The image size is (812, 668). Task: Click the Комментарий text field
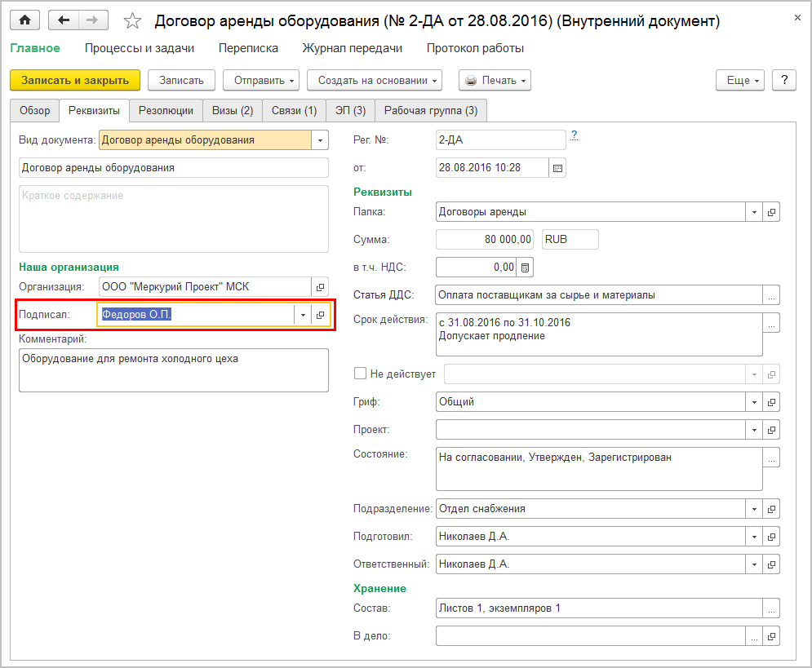point(174,370)
